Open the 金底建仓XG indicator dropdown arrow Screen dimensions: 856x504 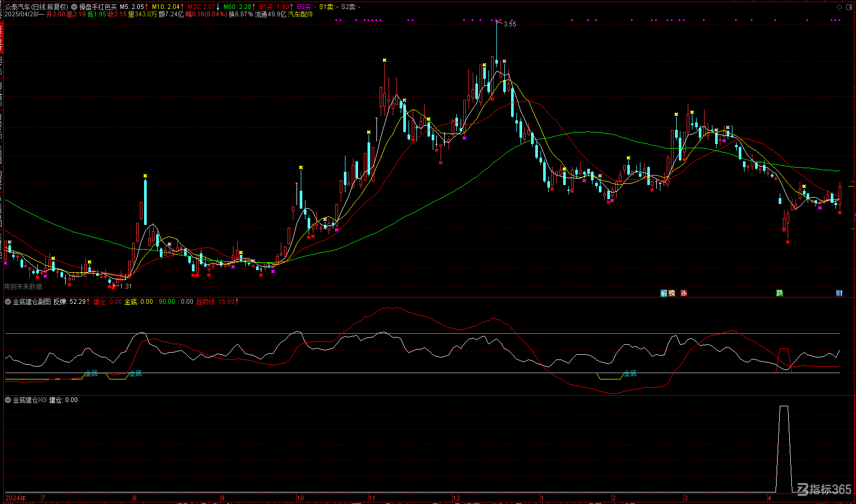point(8,400)
